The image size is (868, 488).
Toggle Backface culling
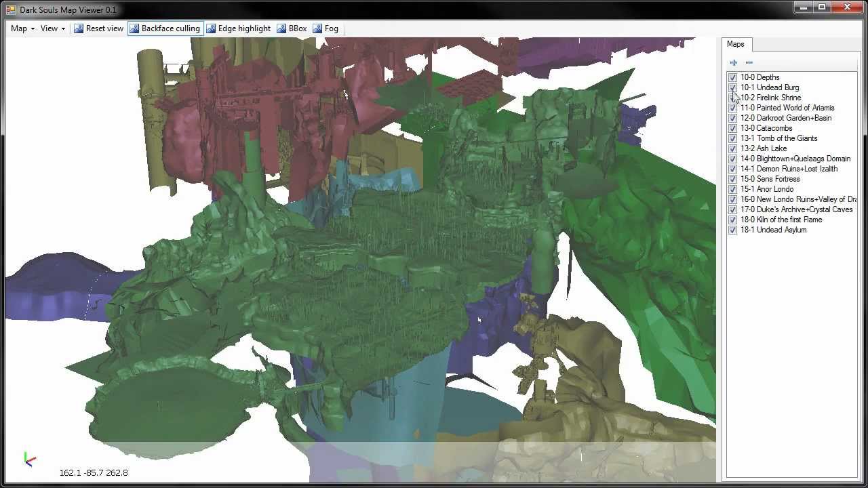165,28
